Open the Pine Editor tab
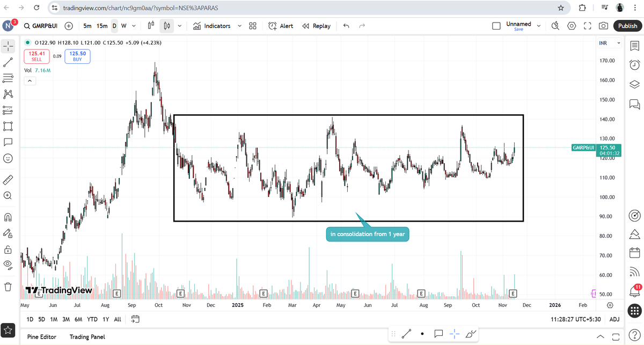The height and width of the screenshot is (345, 644). pos(42,337)
